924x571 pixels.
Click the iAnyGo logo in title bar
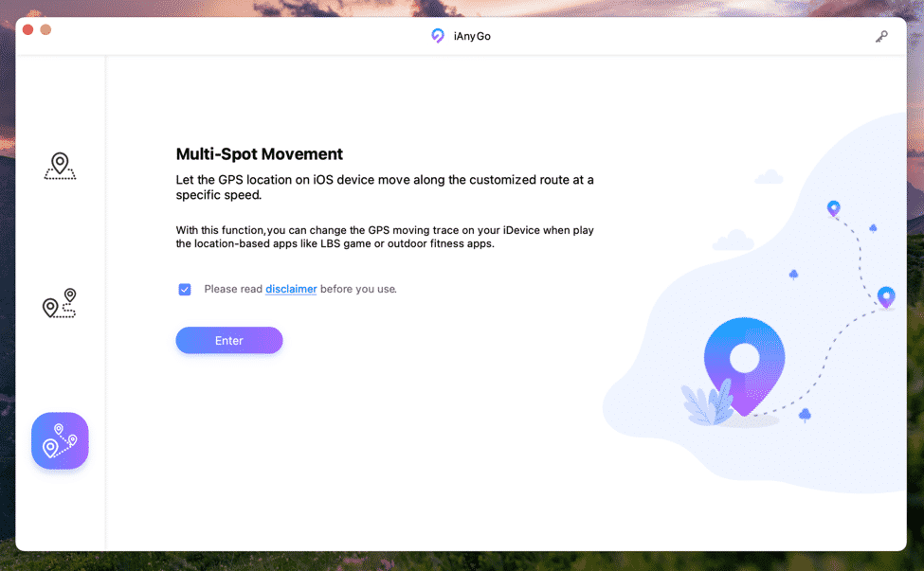(438, 36)
